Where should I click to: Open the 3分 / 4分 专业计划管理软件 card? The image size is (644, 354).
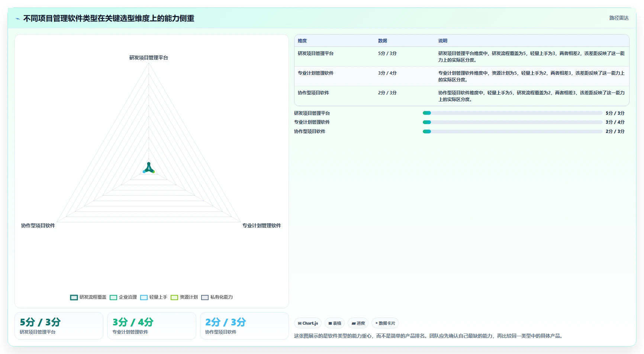point(152,326)
